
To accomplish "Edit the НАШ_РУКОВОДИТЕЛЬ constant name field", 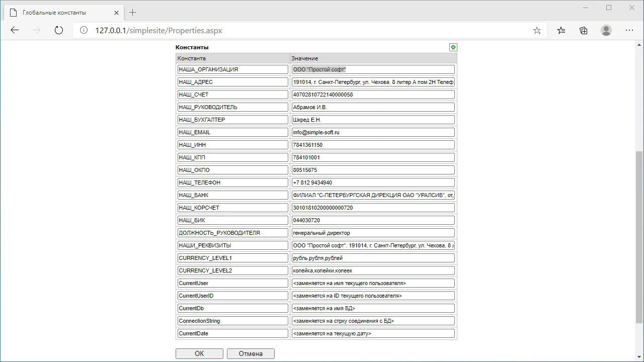I will click(232, 107).
